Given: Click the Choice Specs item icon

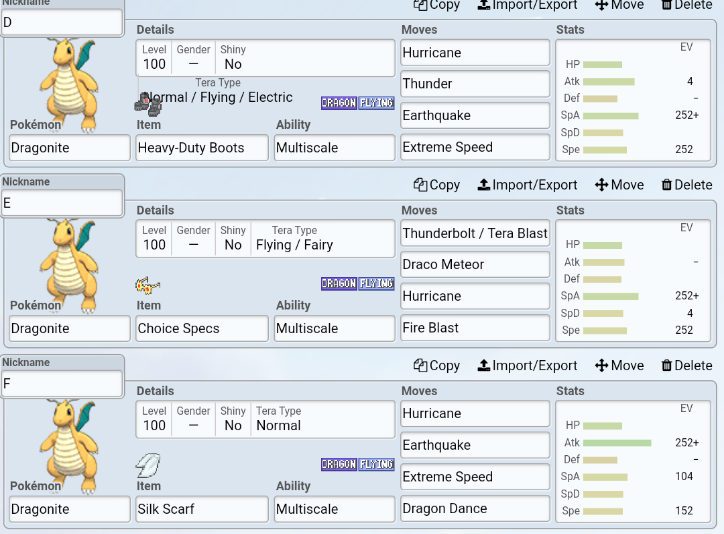Looking at the screenshot, I should click(147, 286).
